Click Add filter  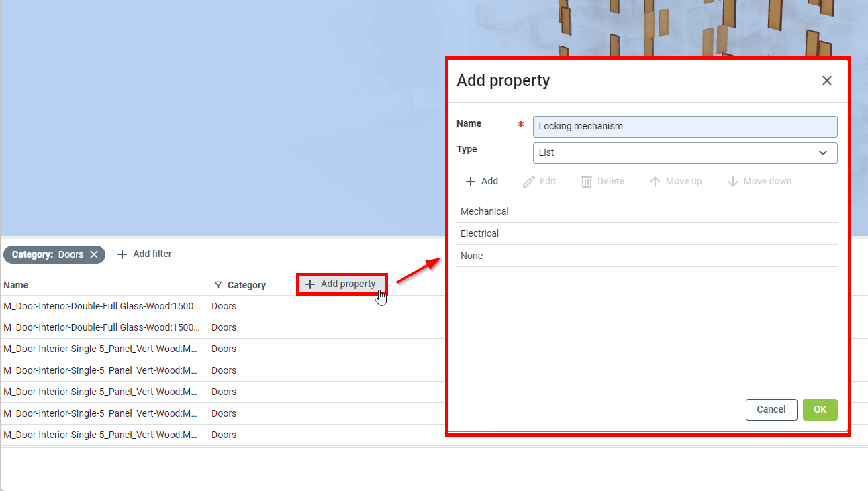pos(145,254)
